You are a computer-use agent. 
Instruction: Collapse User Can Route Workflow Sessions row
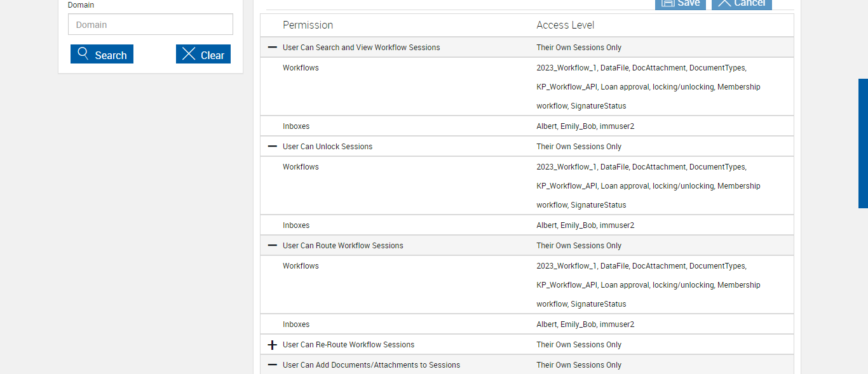(x=273, y=246)
